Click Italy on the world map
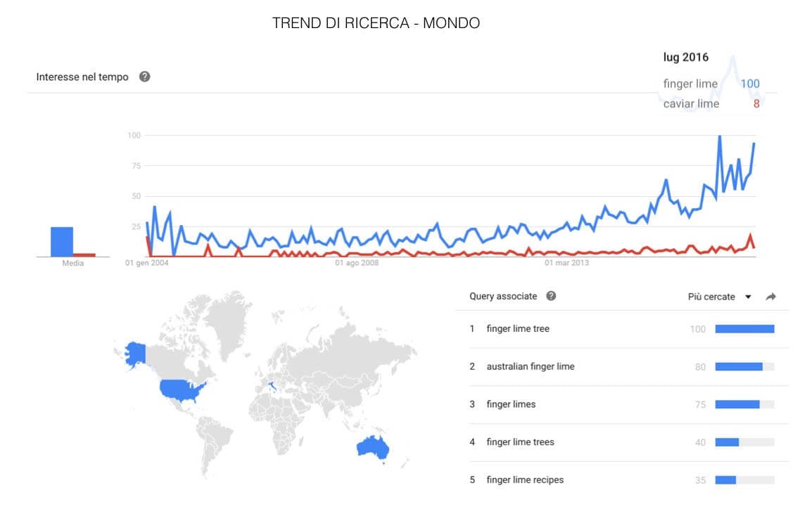This screenshot has width=812, height=516. (x=273, y=386)
